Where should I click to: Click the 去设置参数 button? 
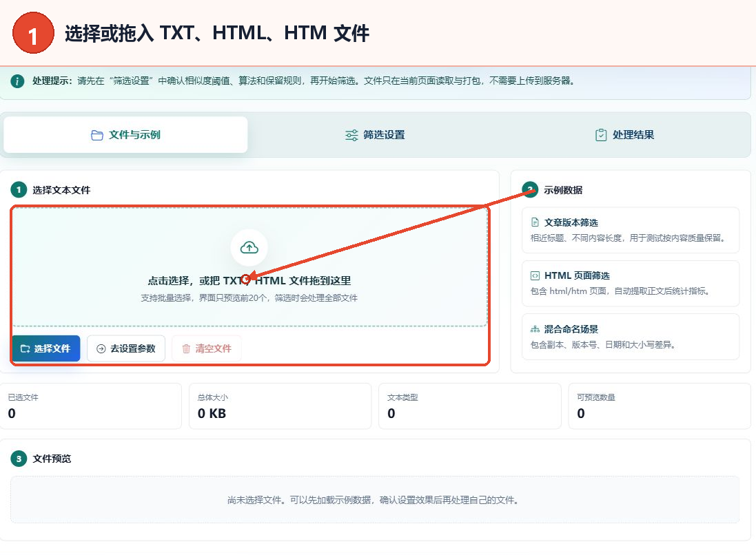coord(126,348)
